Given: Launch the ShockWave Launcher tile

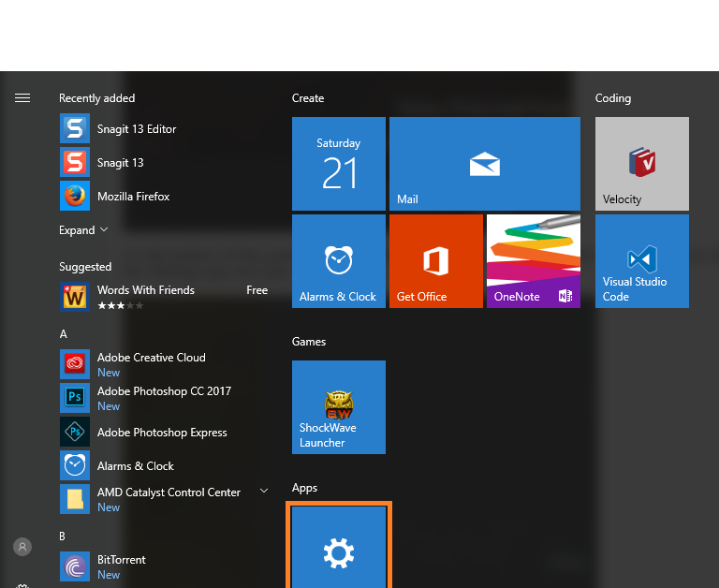Looking at the screenshot, I should [x=339, y=407].
